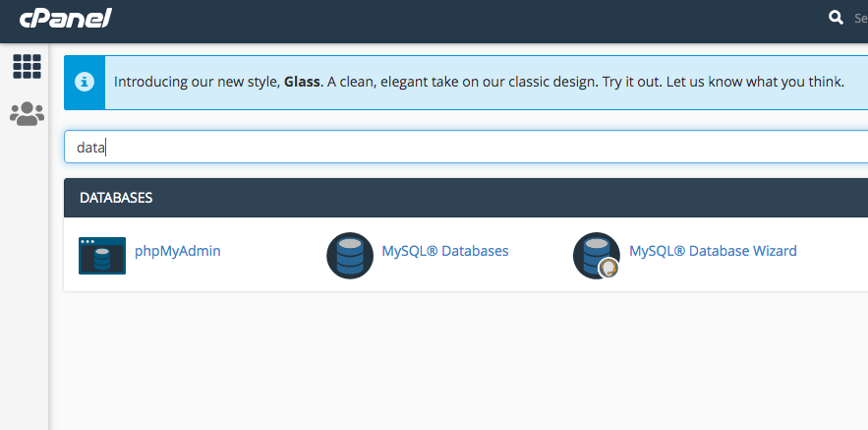
Task: Click "Introducing our new style" banner text
Action: coord(197,82)
